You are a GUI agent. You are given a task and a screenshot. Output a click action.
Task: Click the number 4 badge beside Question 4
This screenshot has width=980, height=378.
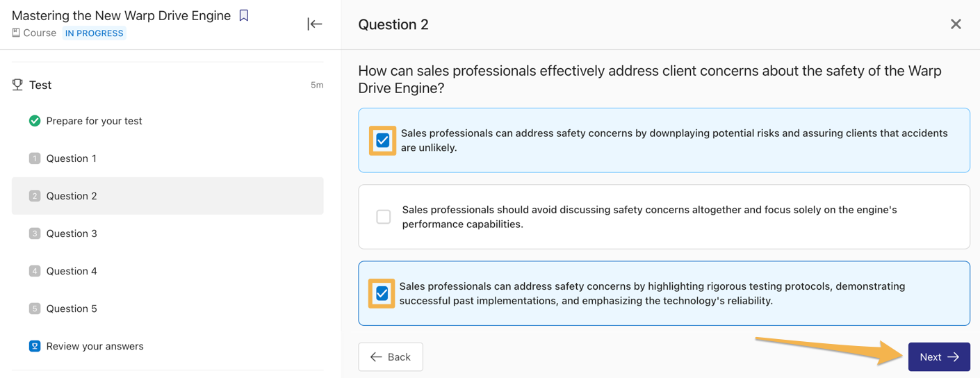coord(35,271)
